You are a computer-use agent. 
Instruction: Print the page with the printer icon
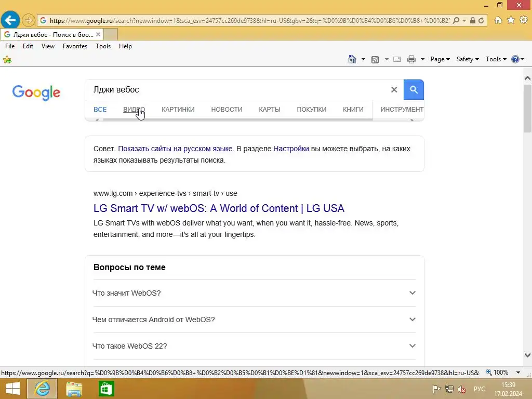(x=411, y=59)
